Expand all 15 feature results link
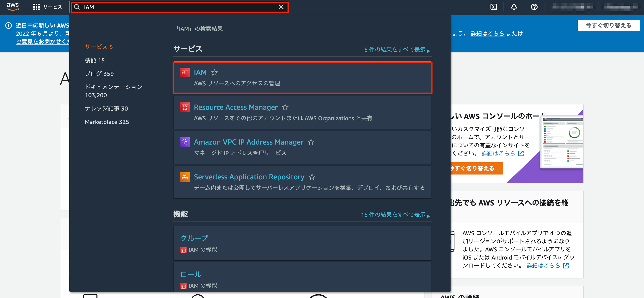 point(395,215)
